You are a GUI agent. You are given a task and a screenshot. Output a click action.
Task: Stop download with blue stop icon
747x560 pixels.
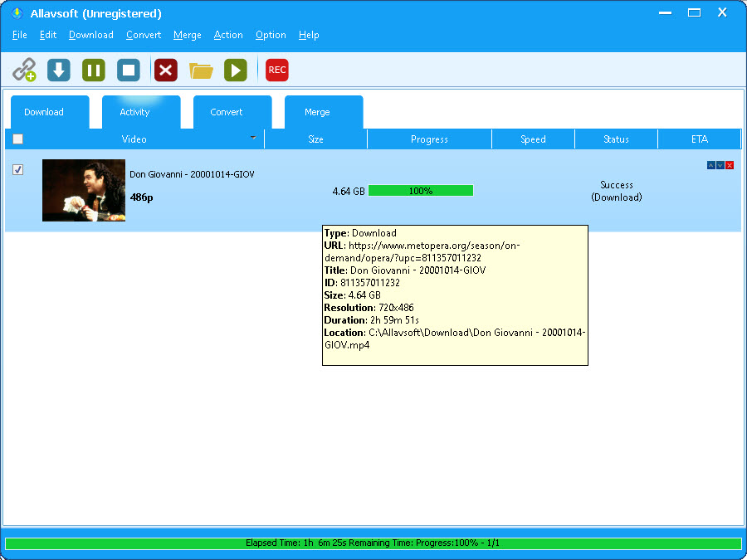point(129,70)
